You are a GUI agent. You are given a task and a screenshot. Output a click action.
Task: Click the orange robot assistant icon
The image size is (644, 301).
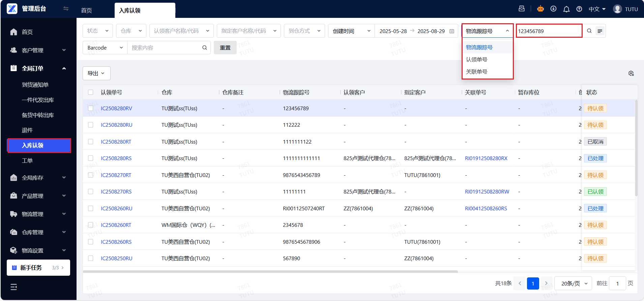tap(540, 9)
